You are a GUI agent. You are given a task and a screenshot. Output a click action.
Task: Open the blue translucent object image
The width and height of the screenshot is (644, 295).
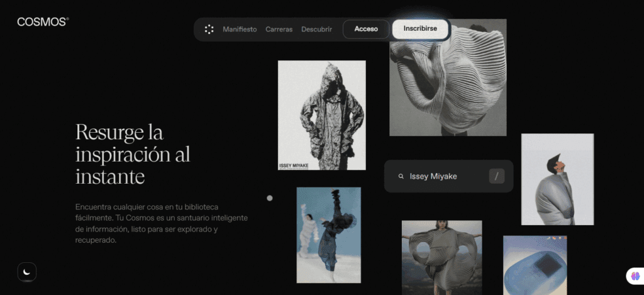(x=535, y=265)
